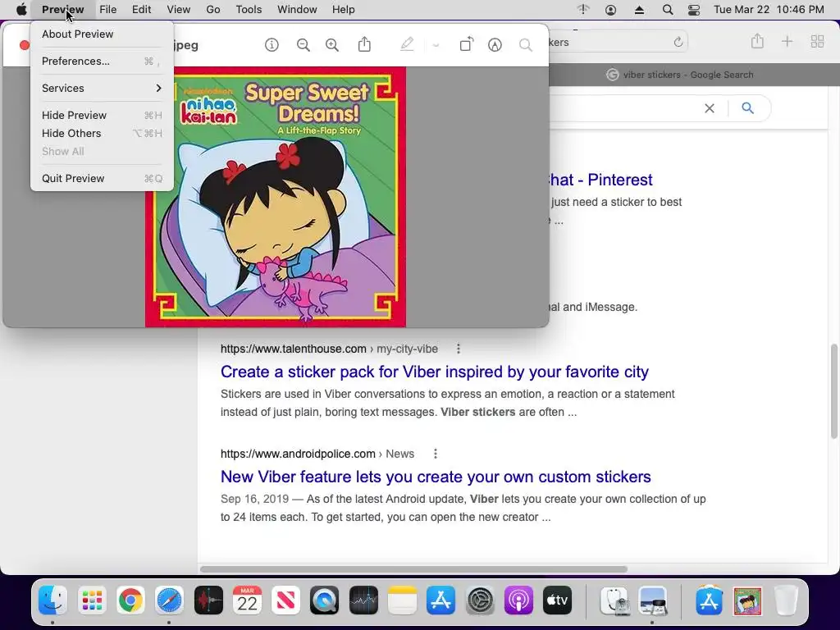Open New Viber feature custom stickers link
Image resolution: width=840 pixels, height=630 pixels.
[x=436, y=477]
